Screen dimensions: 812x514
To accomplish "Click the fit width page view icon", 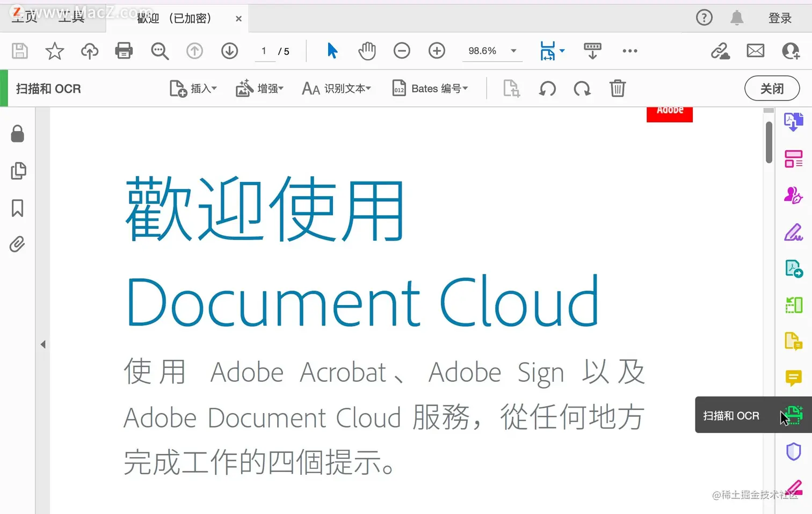I will pyautogui.click(x=547, y=51).
